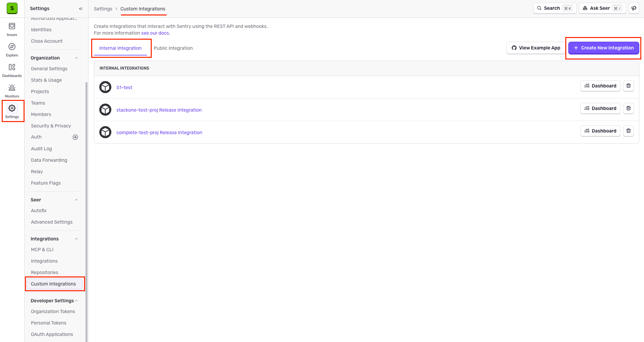Click the complete-test-proj cube icon
The width and height of the screenshot is (644, 342).
[x=105, y=132]
